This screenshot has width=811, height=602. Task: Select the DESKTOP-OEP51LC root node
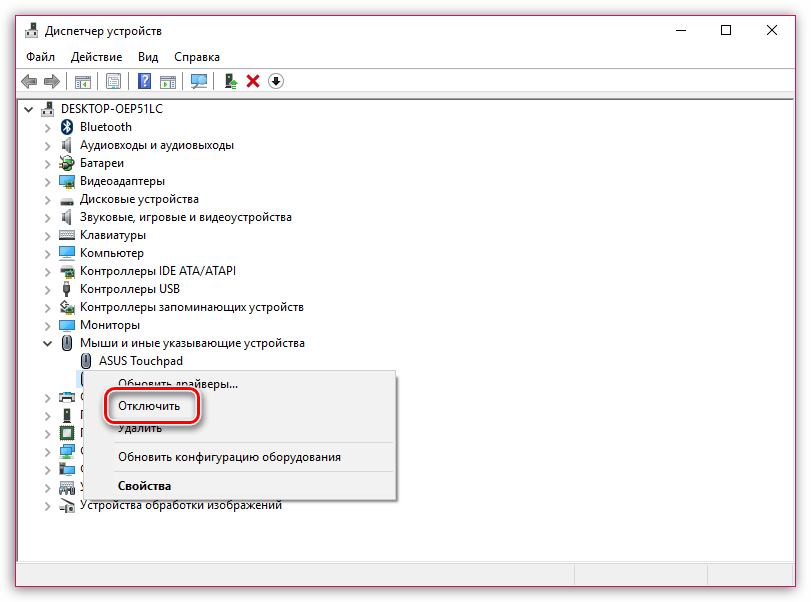[x=110, y=108]
